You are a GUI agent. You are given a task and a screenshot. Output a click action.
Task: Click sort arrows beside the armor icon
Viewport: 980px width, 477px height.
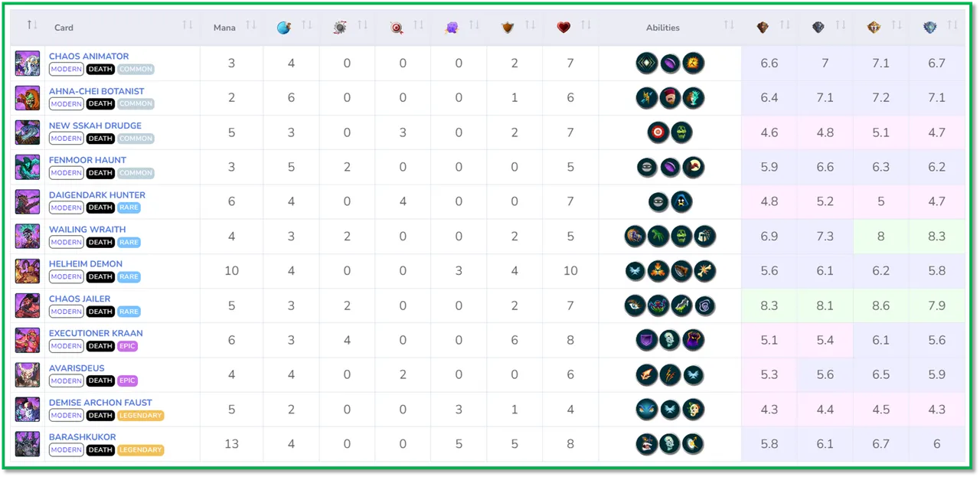(x=530, y=26)
